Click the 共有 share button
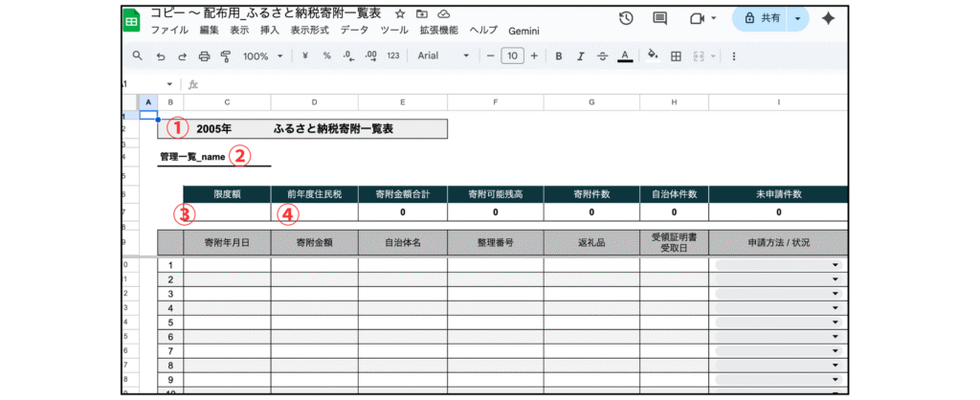 (761, 18)
